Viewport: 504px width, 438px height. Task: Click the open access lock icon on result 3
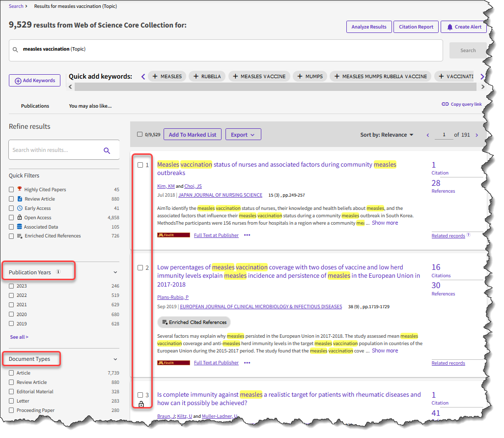tap(141, 404)
